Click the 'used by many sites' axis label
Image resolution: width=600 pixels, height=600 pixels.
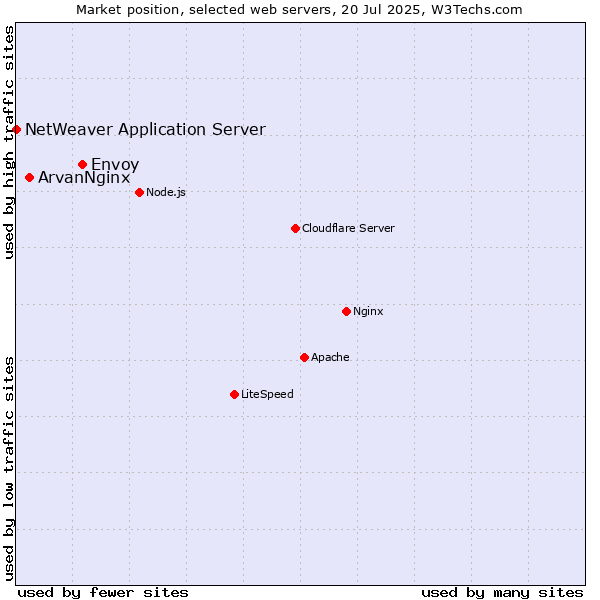502,593
